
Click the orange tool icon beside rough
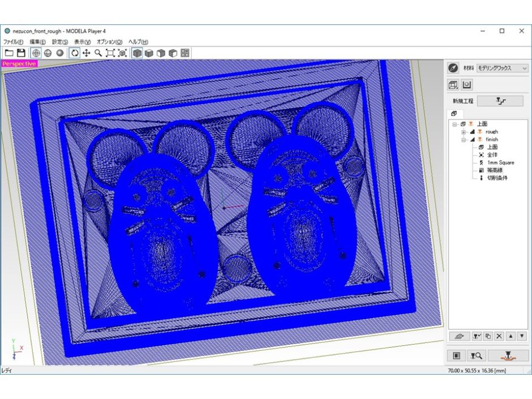(480, 132)
